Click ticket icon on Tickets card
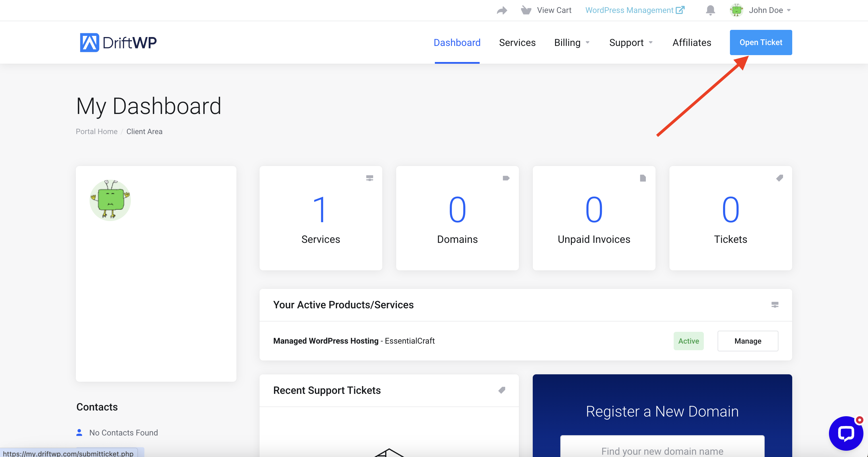This screenshot has width=868, height=457. (779, 178)
